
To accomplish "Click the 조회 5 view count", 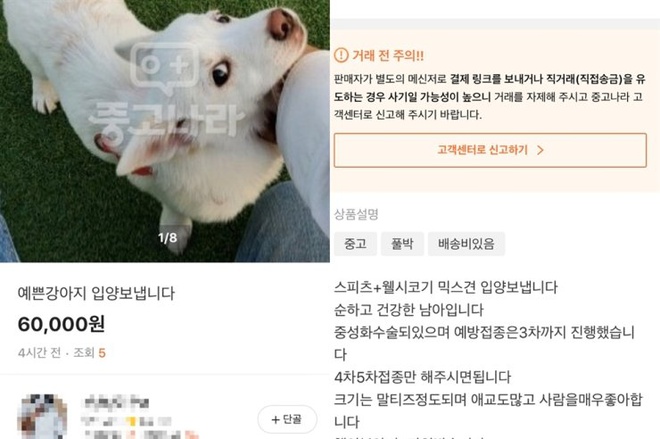I will 89,353.
